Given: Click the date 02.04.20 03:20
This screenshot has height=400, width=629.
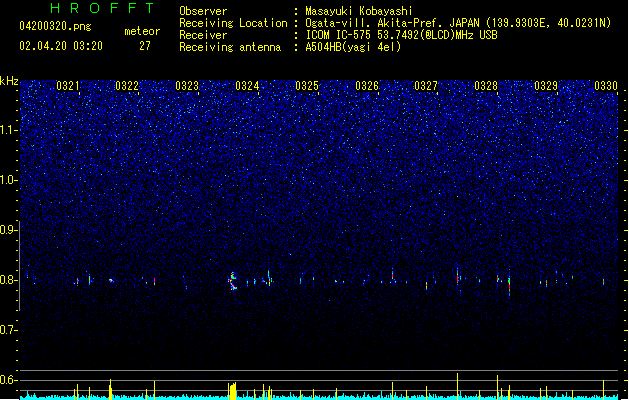Looking at the screenshot, I should [x=61, y=46].
